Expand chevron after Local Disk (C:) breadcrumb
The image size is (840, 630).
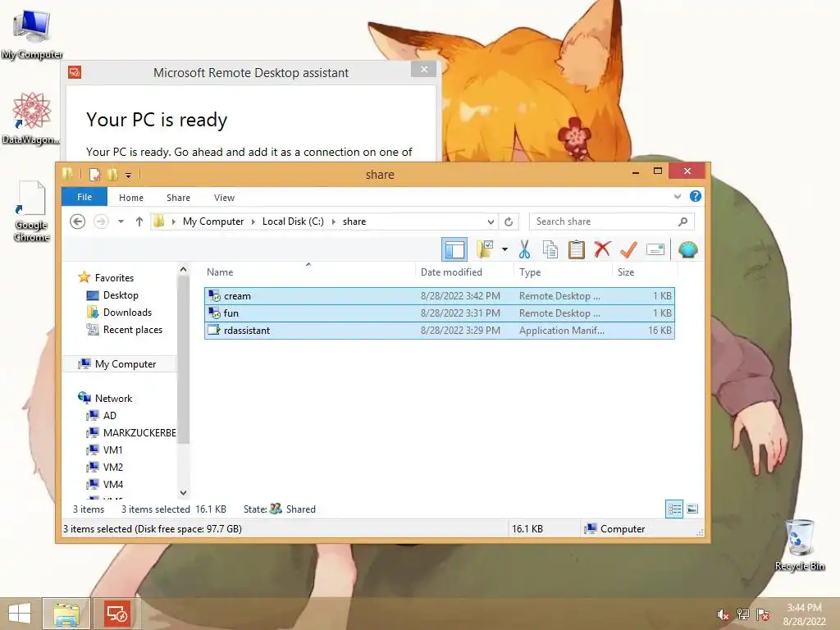tap(333, 221)
